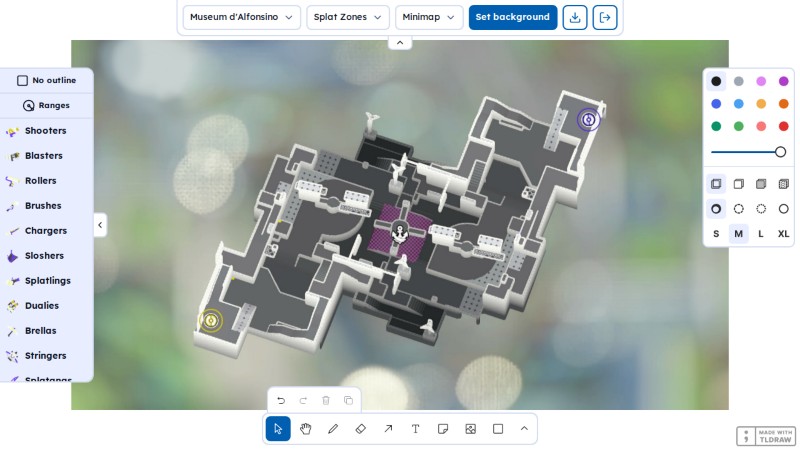The height and width of the screenshot is (450, 800).
Task: Choose size S
Action: [x=716, y=234]
